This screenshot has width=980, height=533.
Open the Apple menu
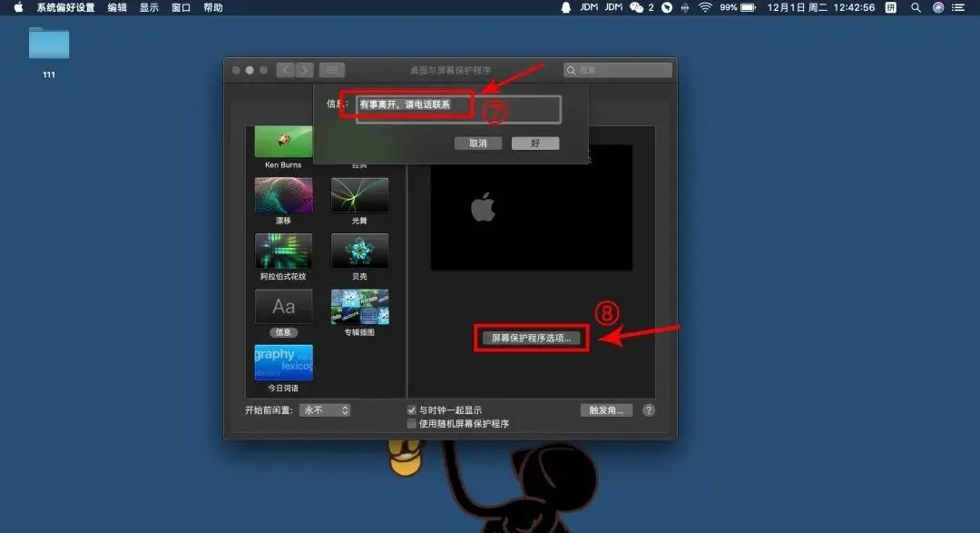pos(19,7)
